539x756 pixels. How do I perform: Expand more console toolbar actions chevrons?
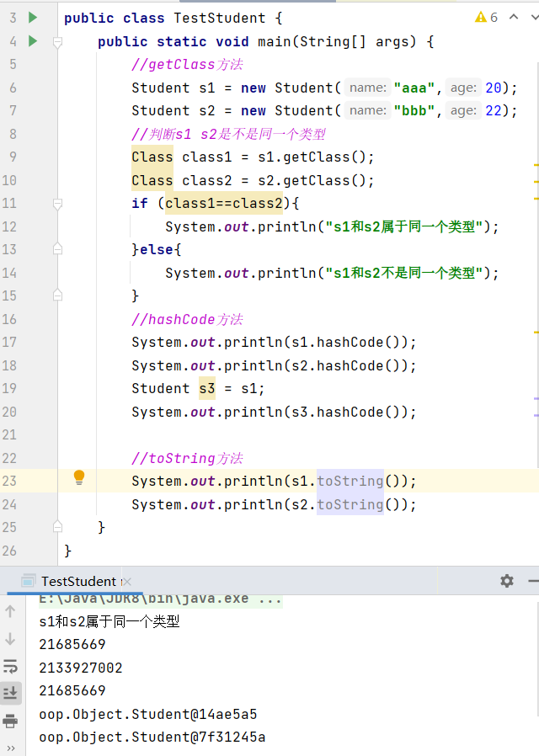11,748
